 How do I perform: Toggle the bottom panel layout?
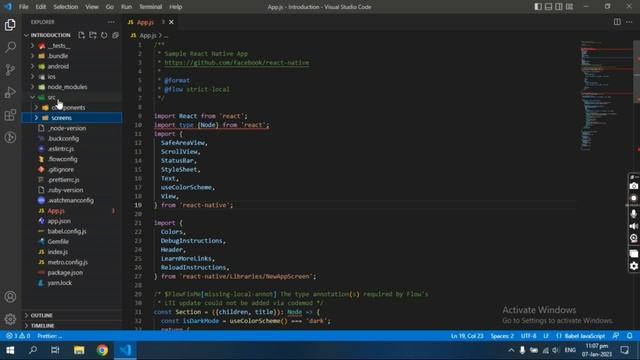coord(549,7)
